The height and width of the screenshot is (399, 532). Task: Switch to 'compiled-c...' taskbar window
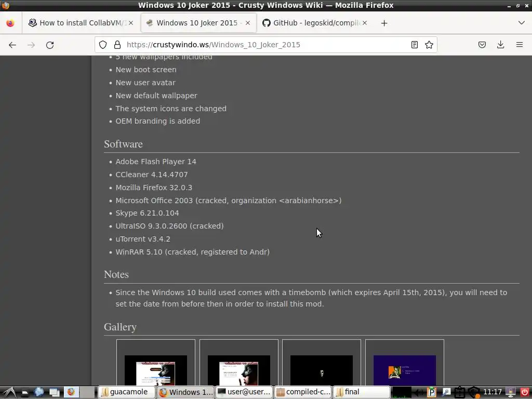(303, 392)
